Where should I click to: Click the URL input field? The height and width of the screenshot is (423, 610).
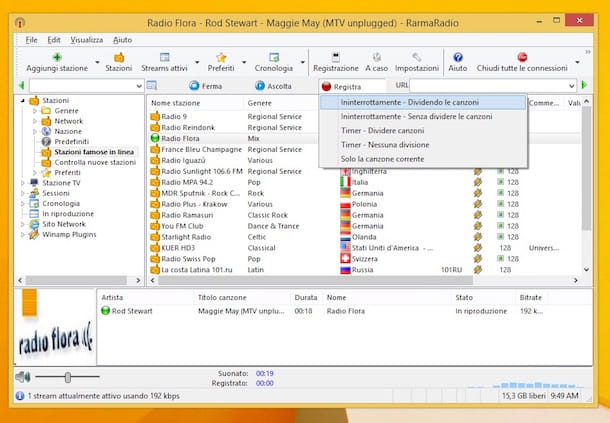(488, 86)
